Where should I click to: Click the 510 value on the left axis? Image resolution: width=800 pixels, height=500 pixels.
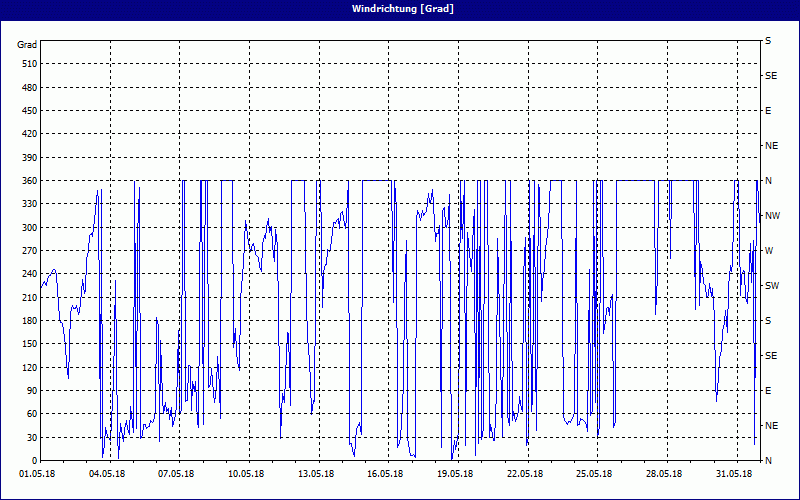(30, 64)
